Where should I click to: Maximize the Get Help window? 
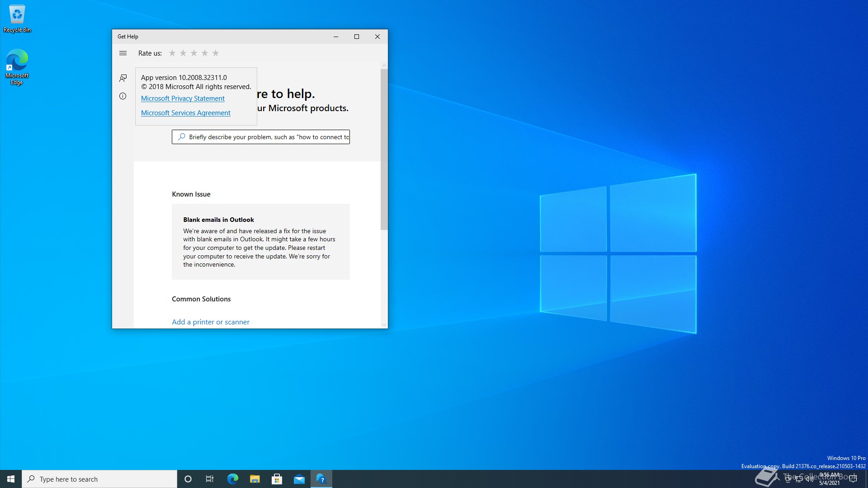(x=357, y=37)
